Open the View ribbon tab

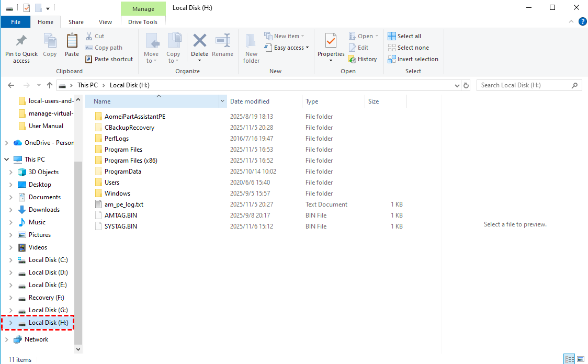coord(105,22)
